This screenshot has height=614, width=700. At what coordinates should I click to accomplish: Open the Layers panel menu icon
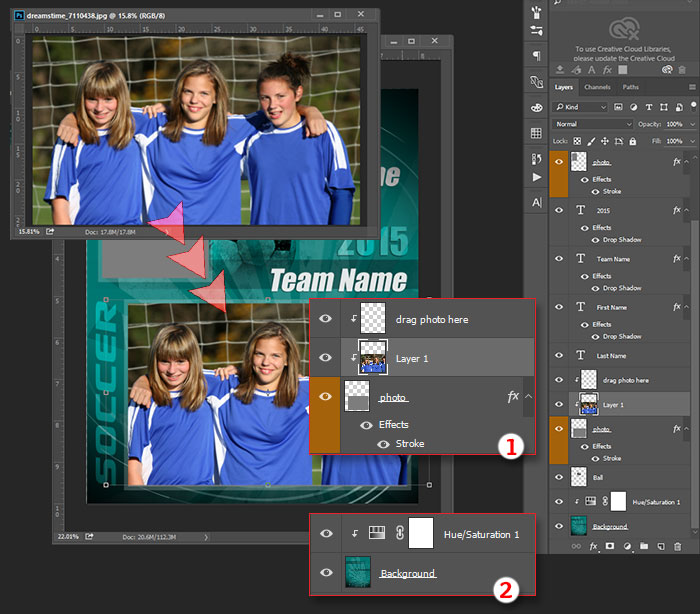coord(692,87)
